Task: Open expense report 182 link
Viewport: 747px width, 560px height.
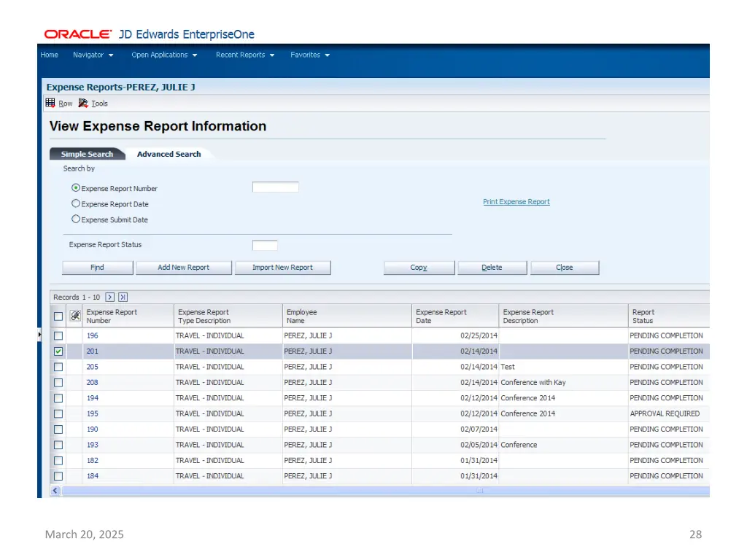Action: pyautogui.click(x=93, y=461)
